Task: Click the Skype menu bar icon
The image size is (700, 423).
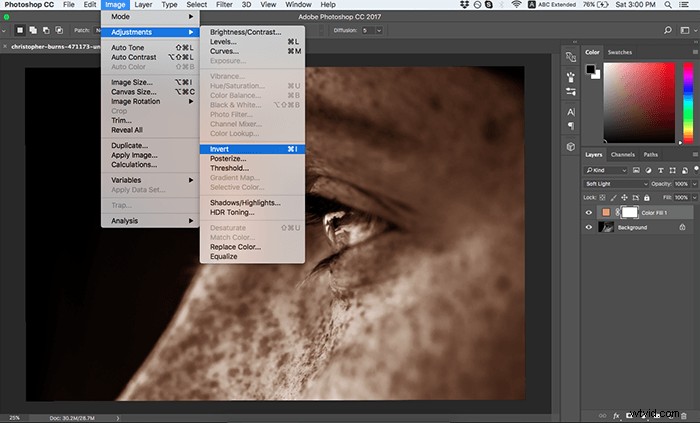Action: [x=489, y=4]
